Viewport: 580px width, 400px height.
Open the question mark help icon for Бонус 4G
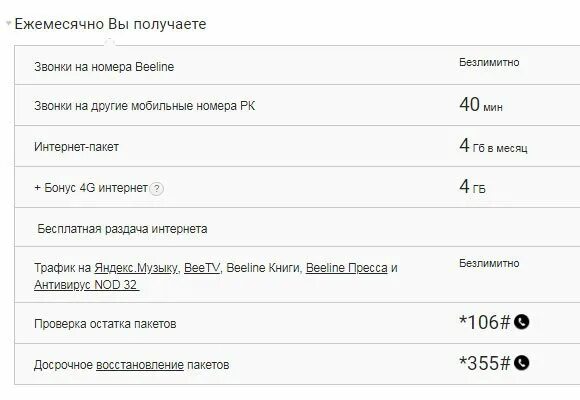[156, 189]
